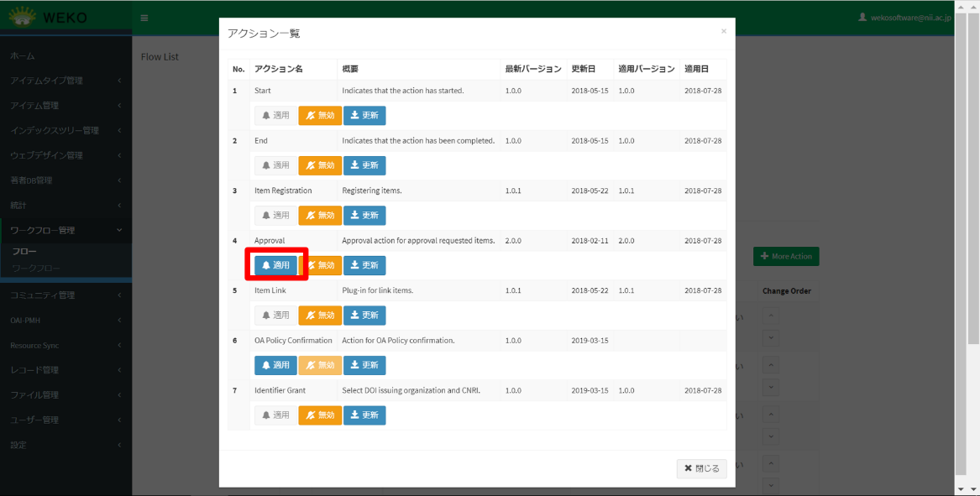The image size is (980, 496).
Task: Apply OA Policy Confirmation with 適用
Action: point(276,365)
